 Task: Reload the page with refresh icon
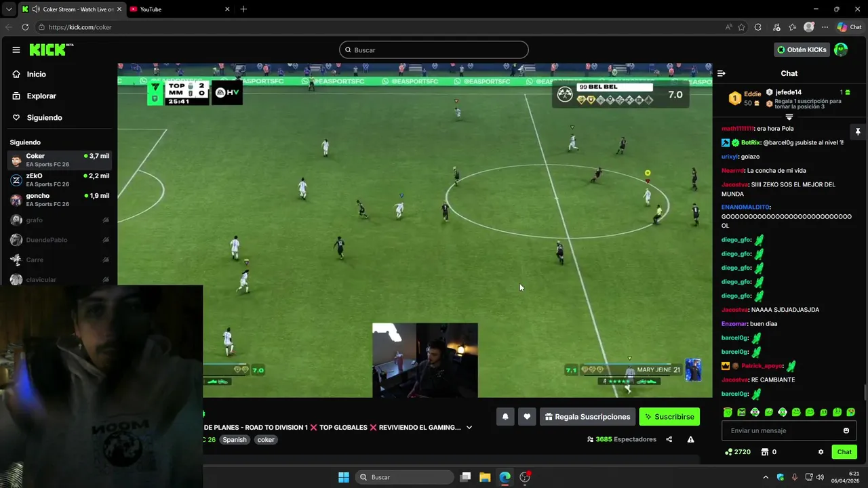pyautogui.click(x=25, y=27)
